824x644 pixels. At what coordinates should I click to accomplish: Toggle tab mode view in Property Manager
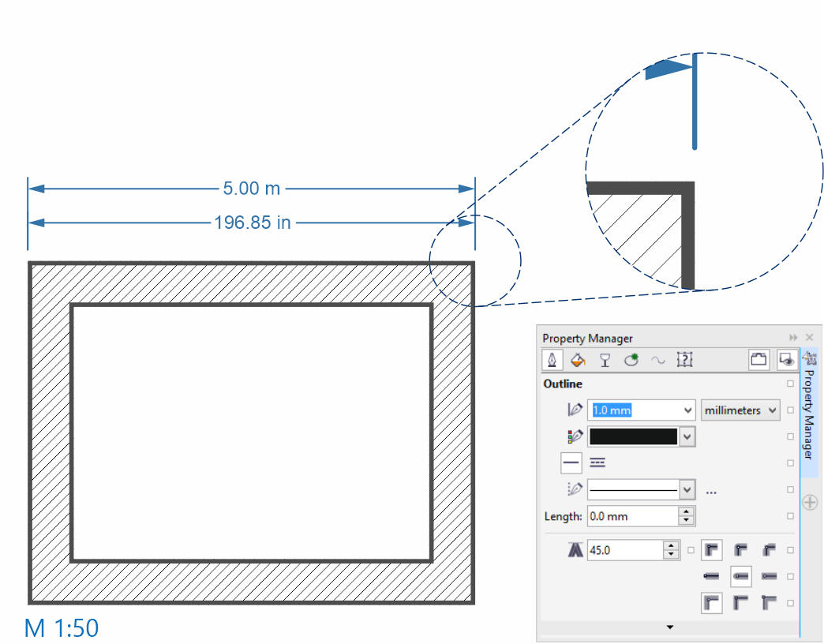pyautogui.click(x=758, y=360)
